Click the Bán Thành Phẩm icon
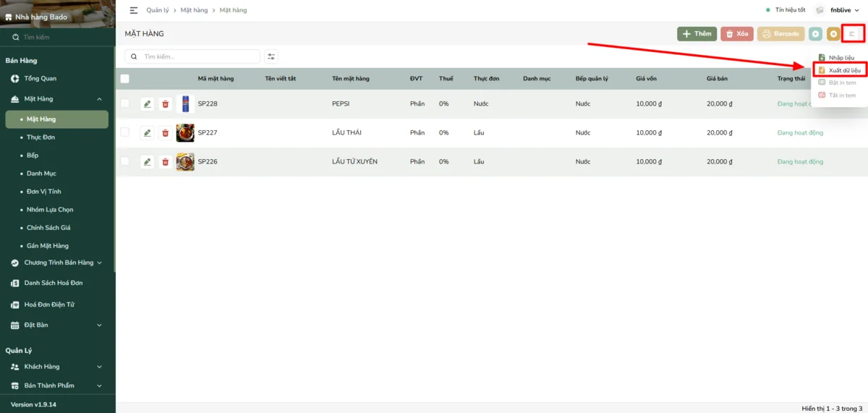 [x=15, y=386]
